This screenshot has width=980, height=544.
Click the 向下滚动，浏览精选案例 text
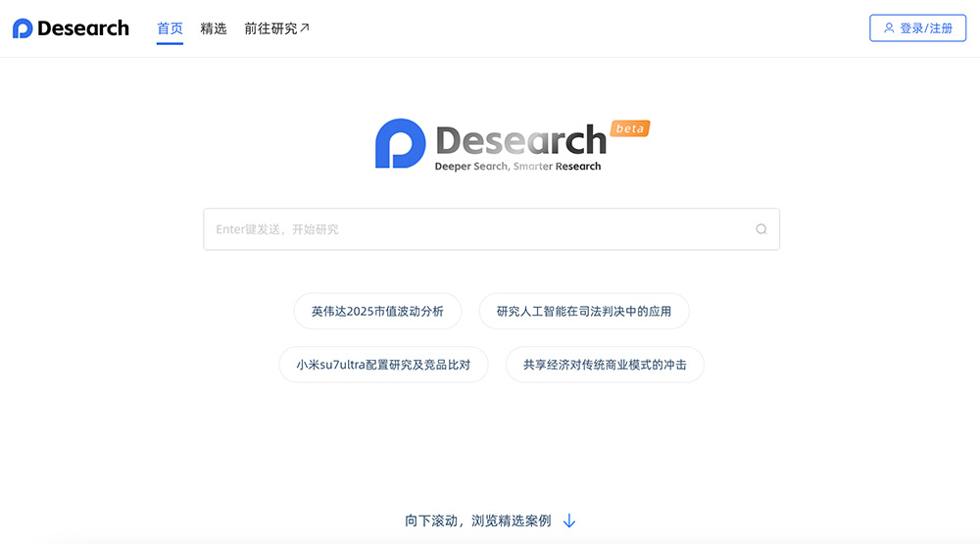click(x=477, y=521)
